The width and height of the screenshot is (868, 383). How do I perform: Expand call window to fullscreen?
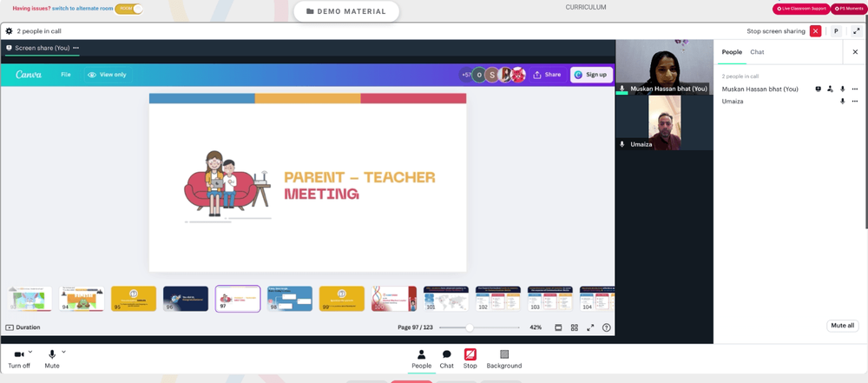(857, 31)
